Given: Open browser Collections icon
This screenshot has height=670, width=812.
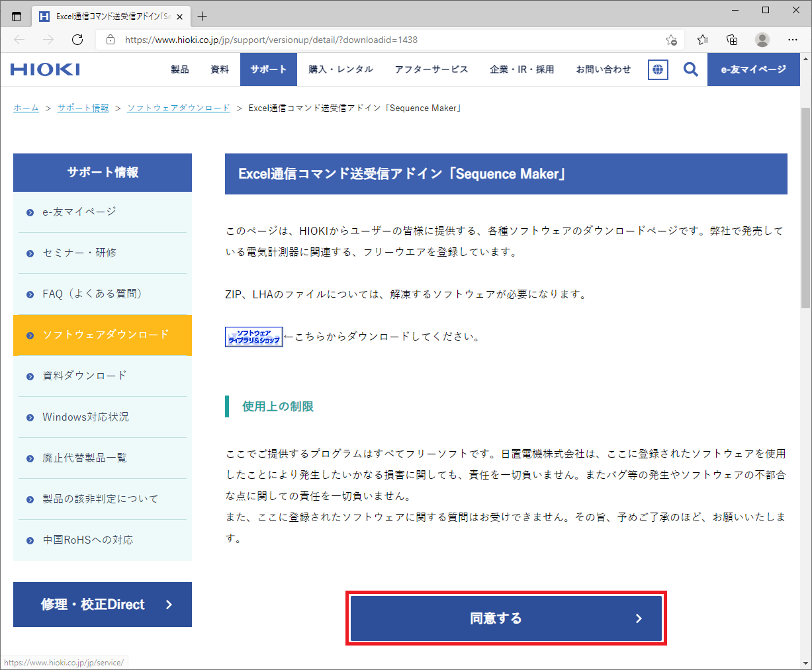Looking at the screenshot, I should coord(731,40).
